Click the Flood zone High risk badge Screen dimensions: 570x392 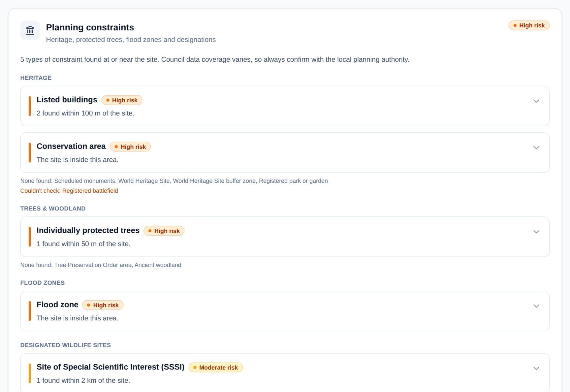click(103, 305)
